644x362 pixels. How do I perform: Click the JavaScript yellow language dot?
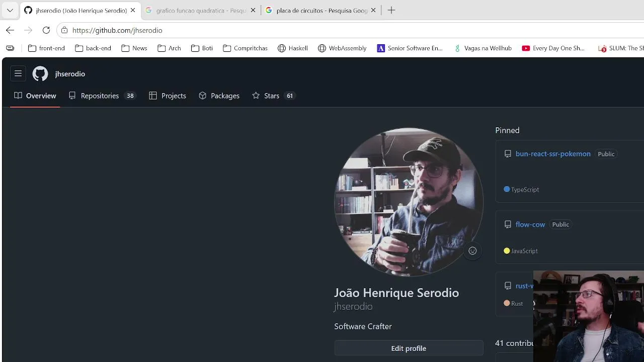507,251
